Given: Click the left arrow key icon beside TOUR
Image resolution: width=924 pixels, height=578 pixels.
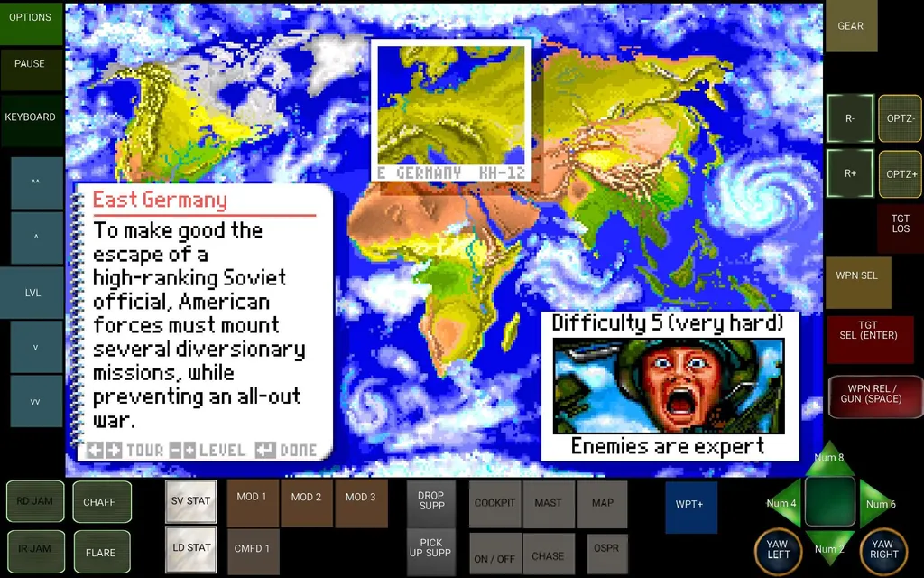Looking at the screenshot, I should tap(95, 451).
